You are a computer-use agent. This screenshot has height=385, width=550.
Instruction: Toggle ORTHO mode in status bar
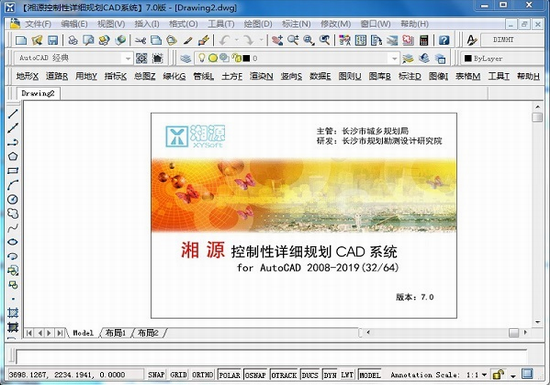click(202, 375)
